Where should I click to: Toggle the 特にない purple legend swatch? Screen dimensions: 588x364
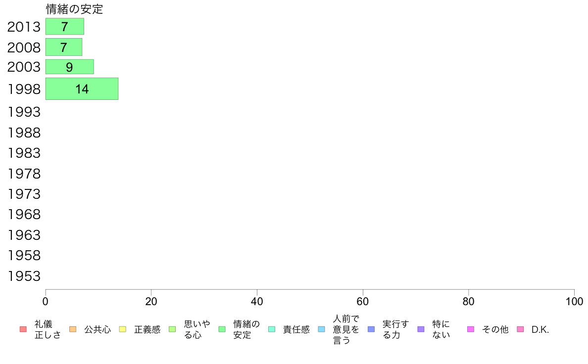coord(421,329)
